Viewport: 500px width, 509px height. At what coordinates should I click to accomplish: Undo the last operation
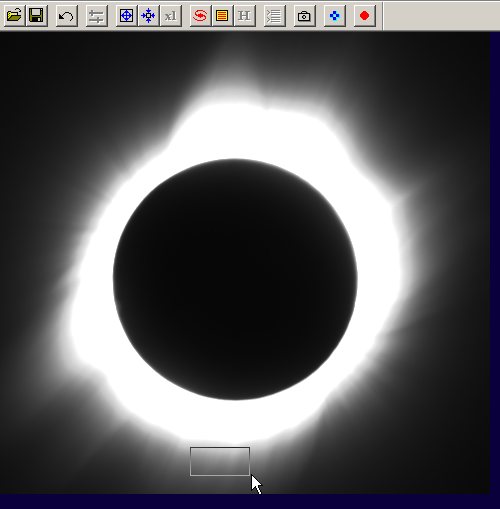(x=66, y=15)
